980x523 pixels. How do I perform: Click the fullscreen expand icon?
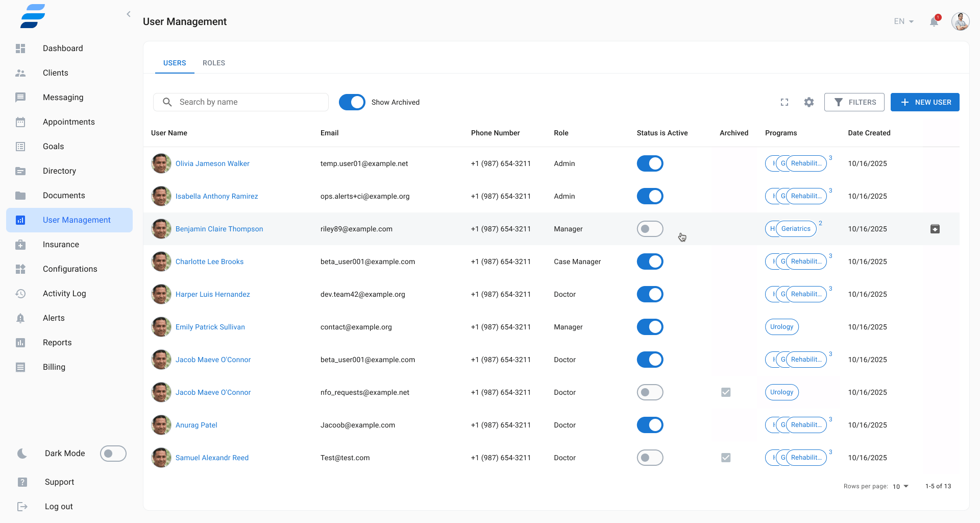pos(785,102)
